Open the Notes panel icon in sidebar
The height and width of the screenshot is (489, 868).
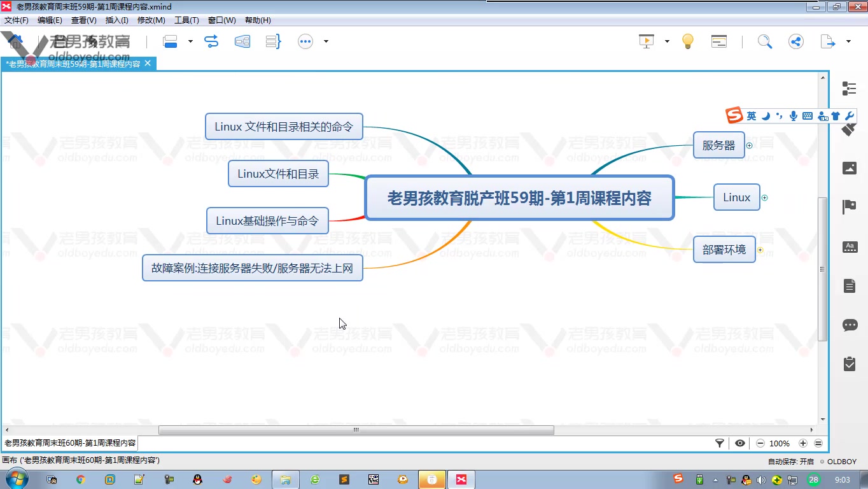click(850, 285)
